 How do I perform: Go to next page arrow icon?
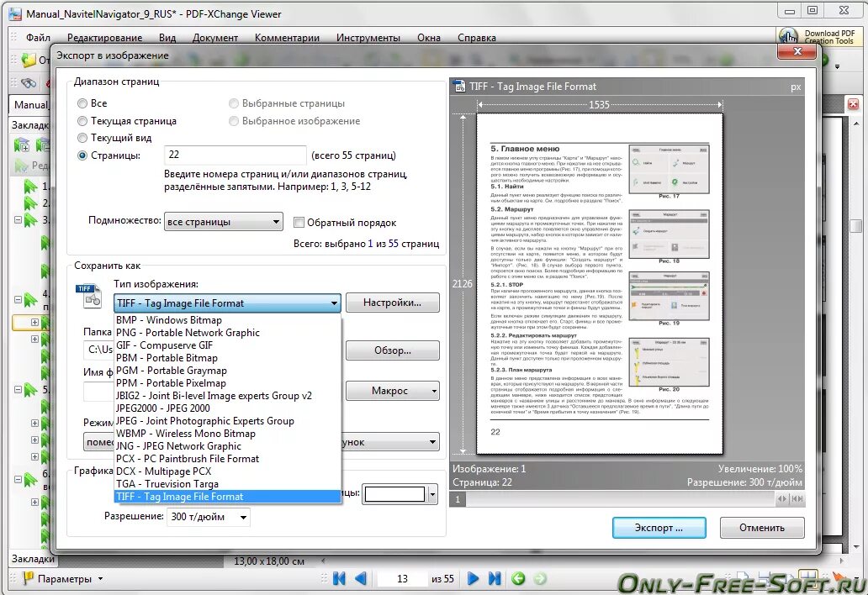473,578
